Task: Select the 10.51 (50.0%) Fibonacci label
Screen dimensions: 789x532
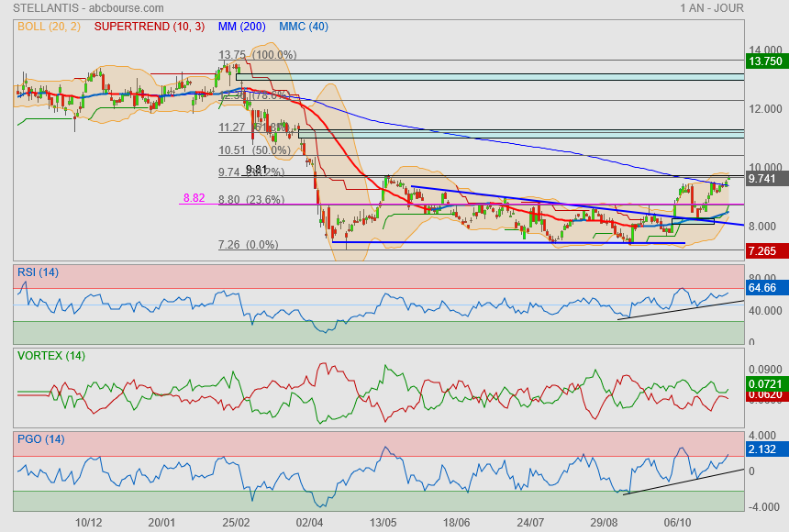Action: (x=254, y=150)
